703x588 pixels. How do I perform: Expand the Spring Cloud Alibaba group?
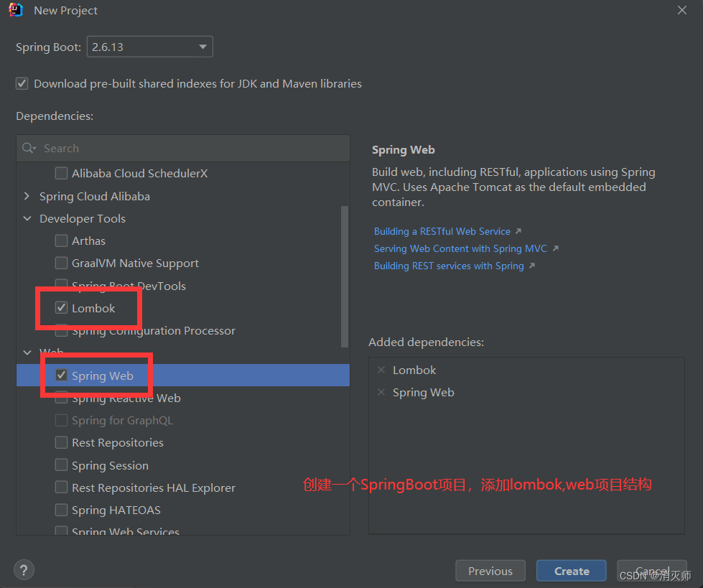coord(27,196)
